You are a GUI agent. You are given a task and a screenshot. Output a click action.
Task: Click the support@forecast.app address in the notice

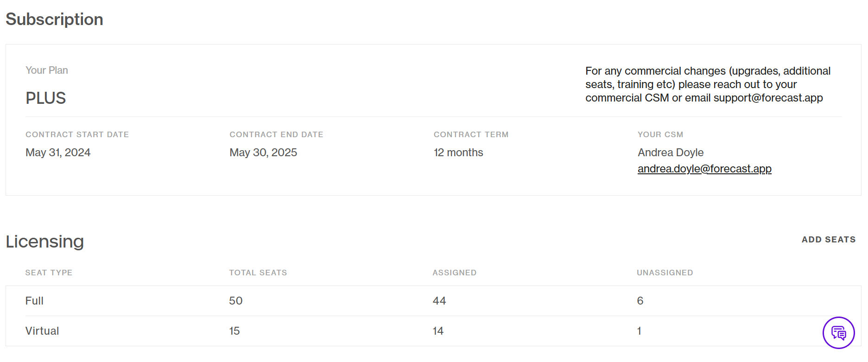pyautogui.click(x=768, y=98)
